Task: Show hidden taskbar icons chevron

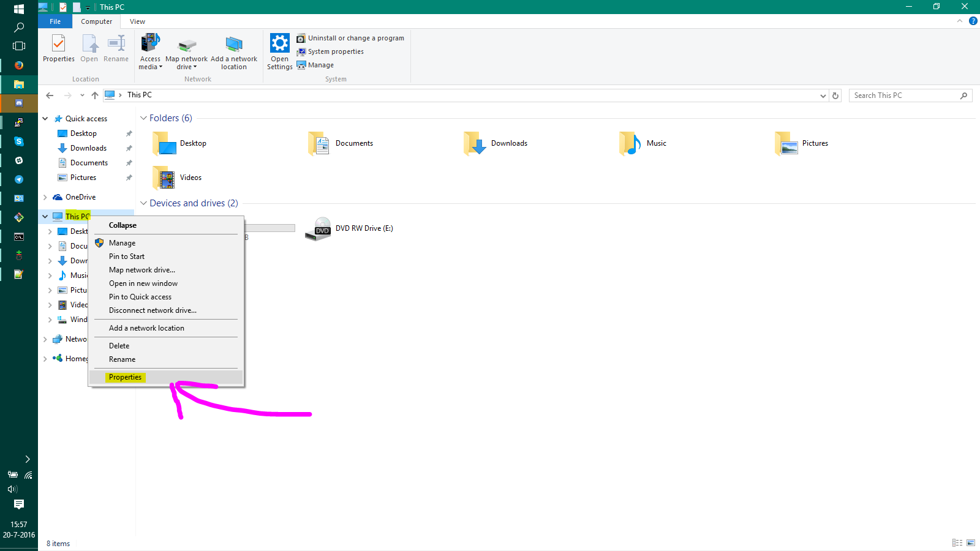Action: coord(28,459)
